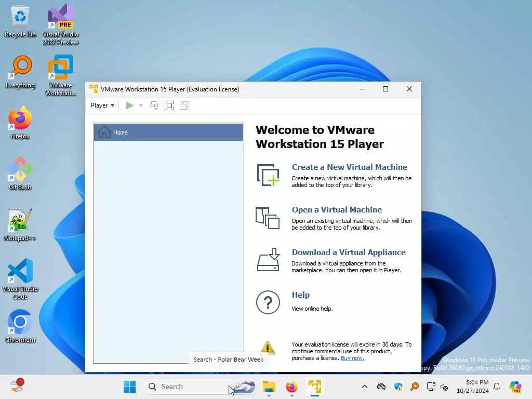Open Firefox from the taskbar

coord(292,387)
